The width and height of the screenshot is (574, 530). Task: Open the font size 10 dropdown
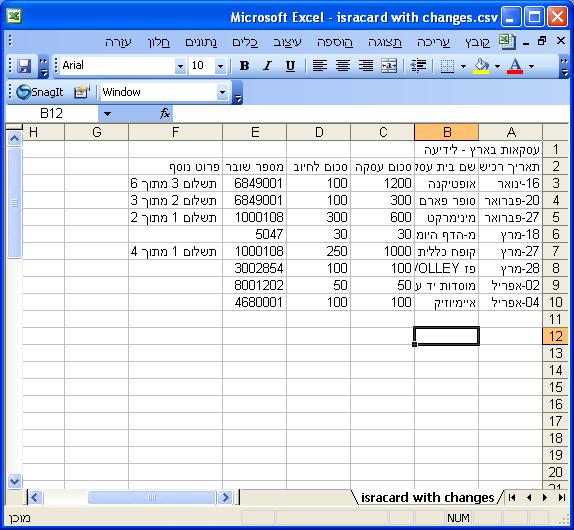(220, 66)
